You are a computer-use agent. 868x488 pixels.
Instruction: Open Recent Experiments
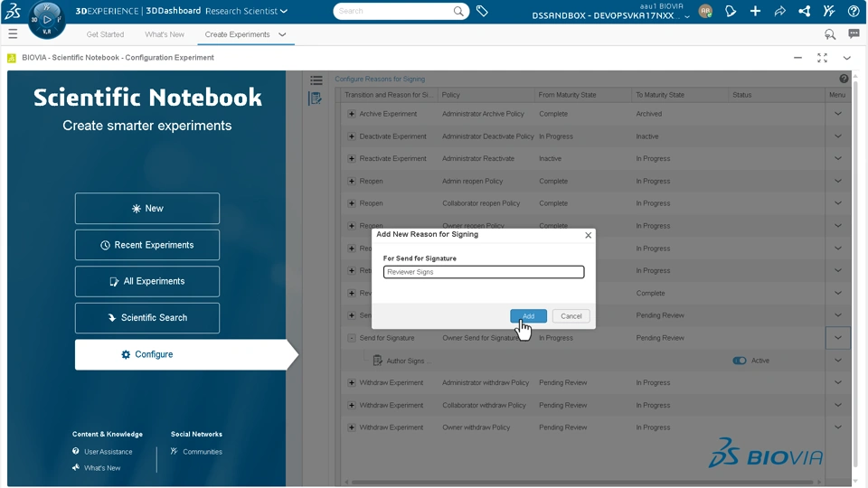pyautogui.click(x=147, y=245)
